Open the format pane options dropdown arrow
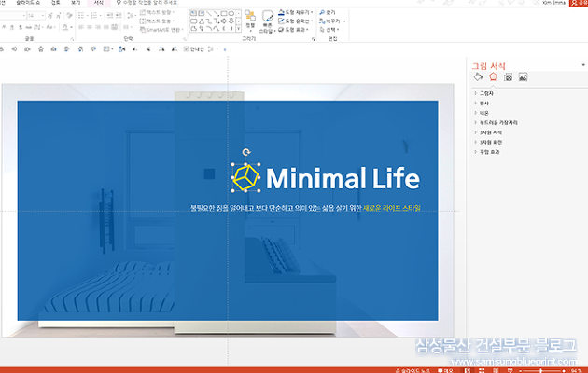 pos(583,65)
